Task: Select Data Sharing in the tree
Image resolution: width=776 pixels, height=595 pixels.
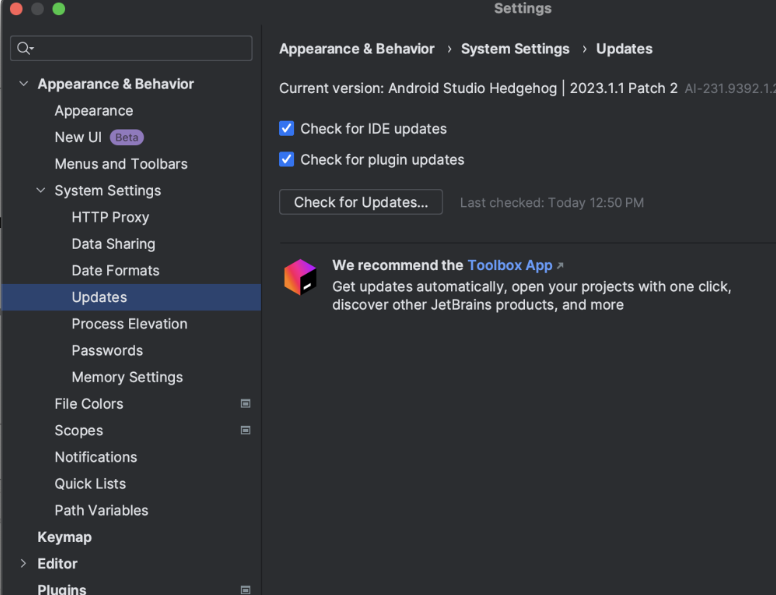Action: pyautogui.click(x=113, y=244)
